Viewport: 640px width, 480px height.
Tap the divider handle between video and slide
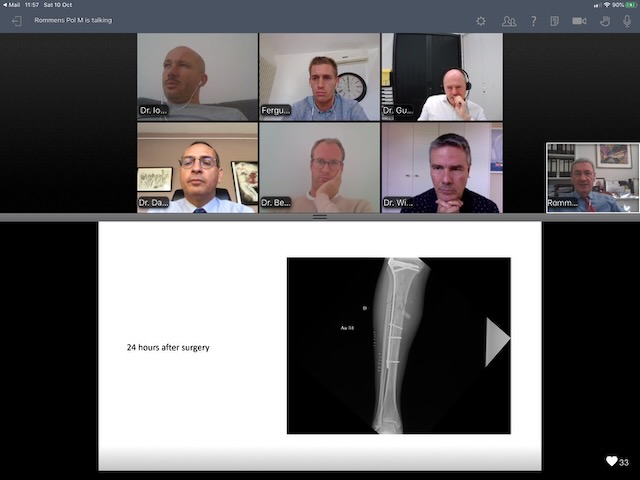pos(320,216)
